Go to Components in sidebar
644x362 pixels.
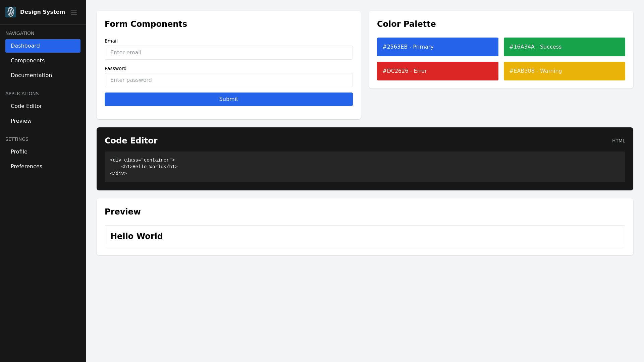(28, 61)
